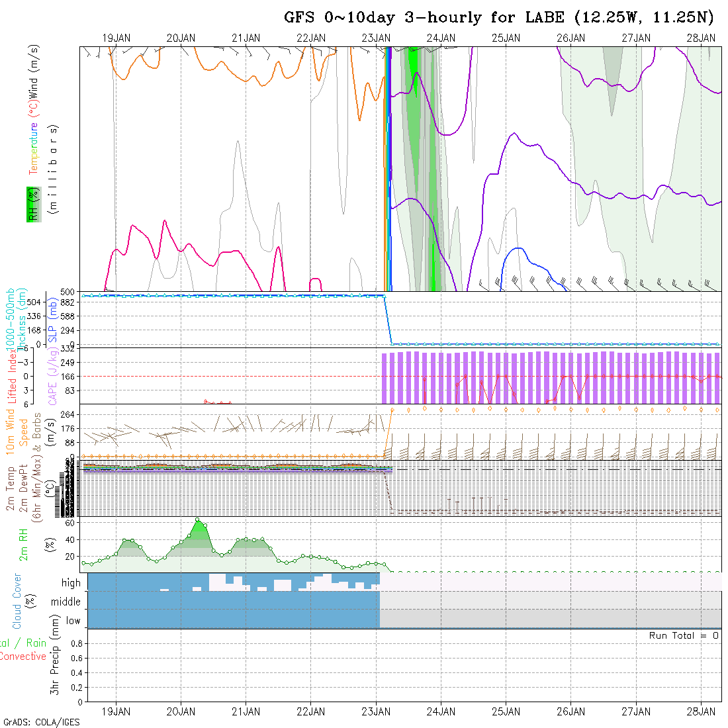Select the 20JAN label on the top axis
This screenshot has height=728, width=728.
(x=181, y=38)
